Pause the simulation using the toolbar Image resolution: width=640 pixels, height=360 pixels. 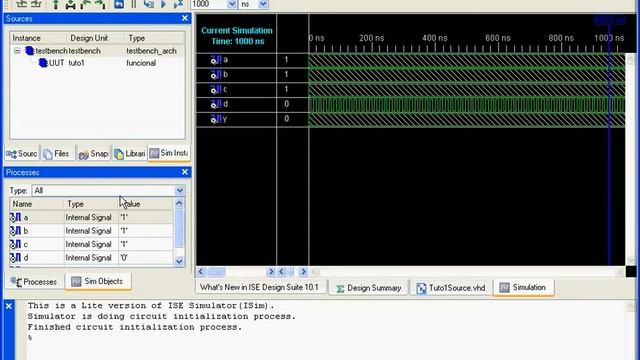click(134, 4)
